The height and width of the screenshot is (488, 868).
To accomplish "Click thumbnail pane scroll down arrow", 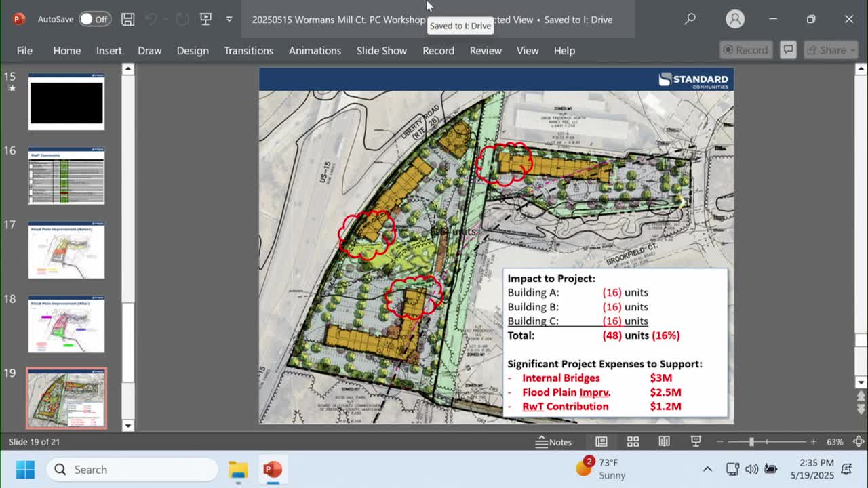I will (127, 426).
